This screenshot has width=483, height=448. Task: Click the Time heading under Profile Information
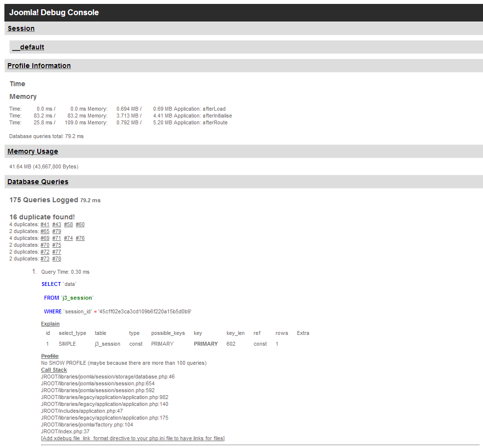pyautogui.click(x=17, y=84)
